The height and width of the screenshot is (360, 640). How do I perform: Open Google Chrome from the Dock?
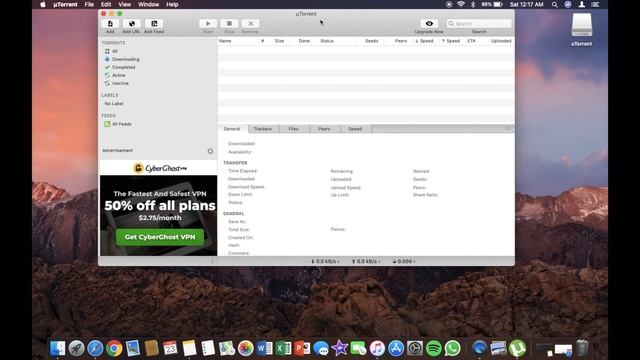[114, 348]
